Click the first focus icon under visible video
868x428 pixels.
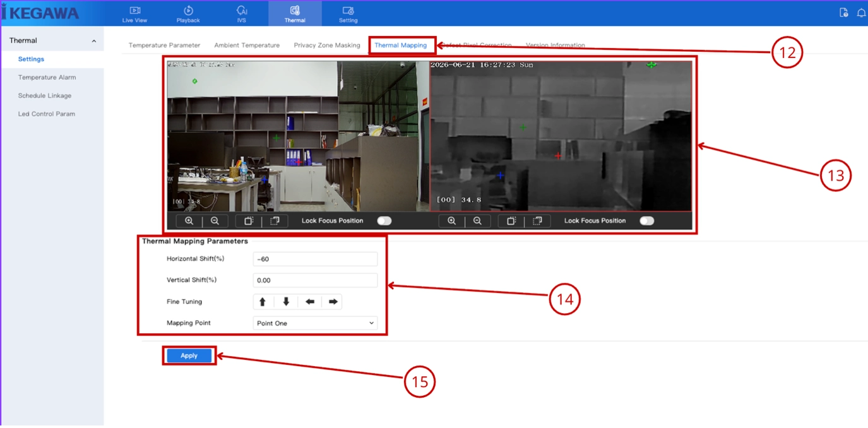(249, 221)
